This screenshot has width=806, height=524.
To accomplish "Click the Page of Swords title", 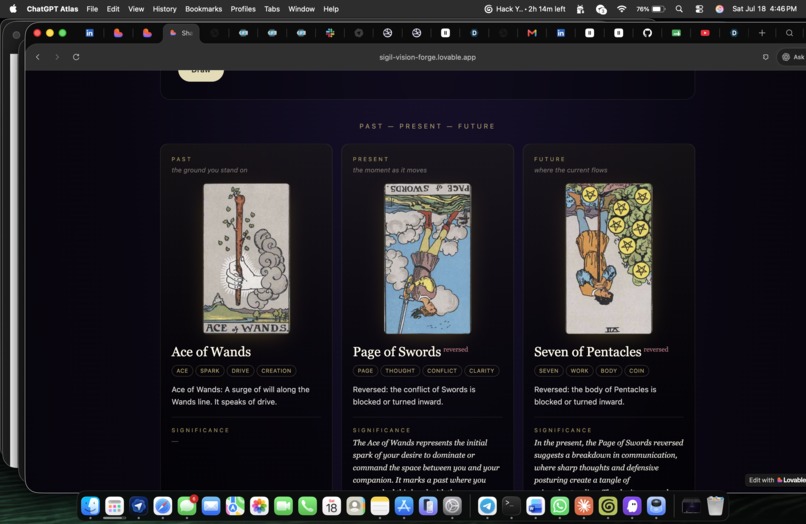I will click(397, 352).
